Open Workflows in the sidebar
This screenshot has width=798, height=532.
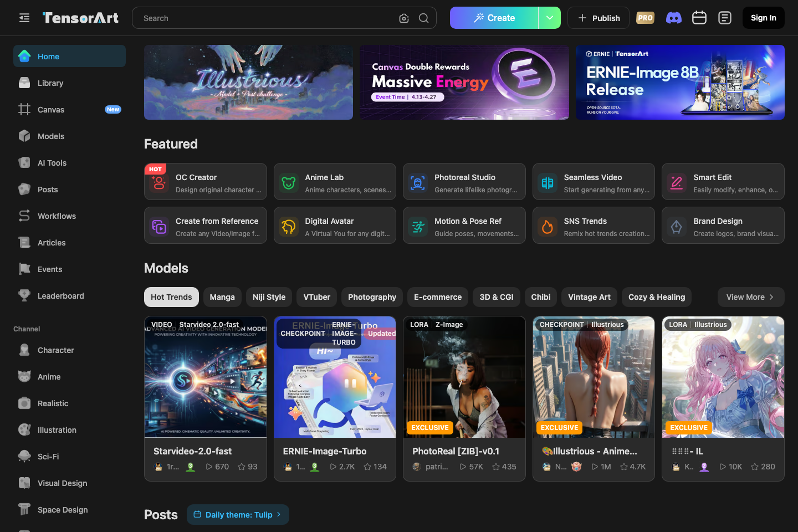[69, 216]
